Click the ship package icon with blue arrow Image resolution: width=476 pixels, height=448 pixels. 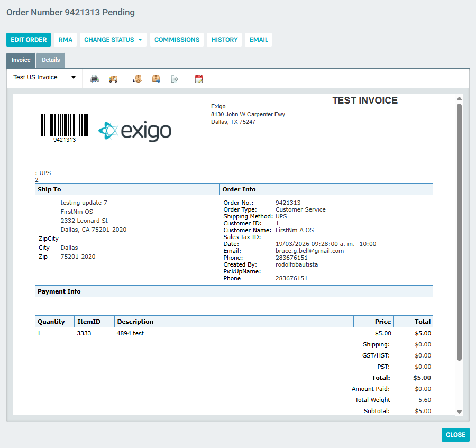pyautogui.click(x=155, y=78)
